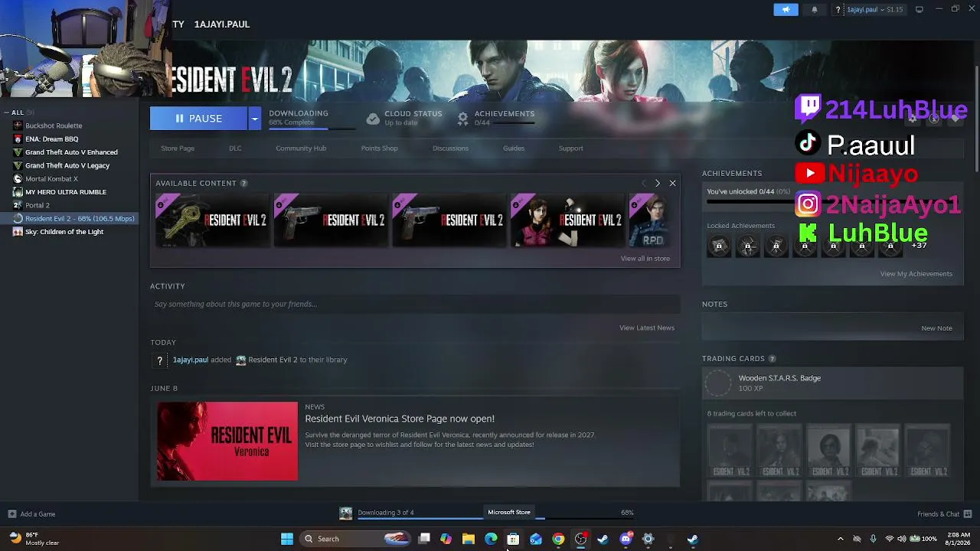Click the help icon beside Available Content

click(243, 184)
